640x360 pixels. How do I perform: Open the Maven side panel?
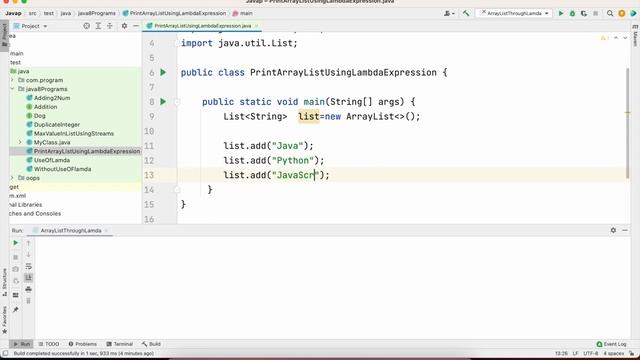tap(635, 36)
